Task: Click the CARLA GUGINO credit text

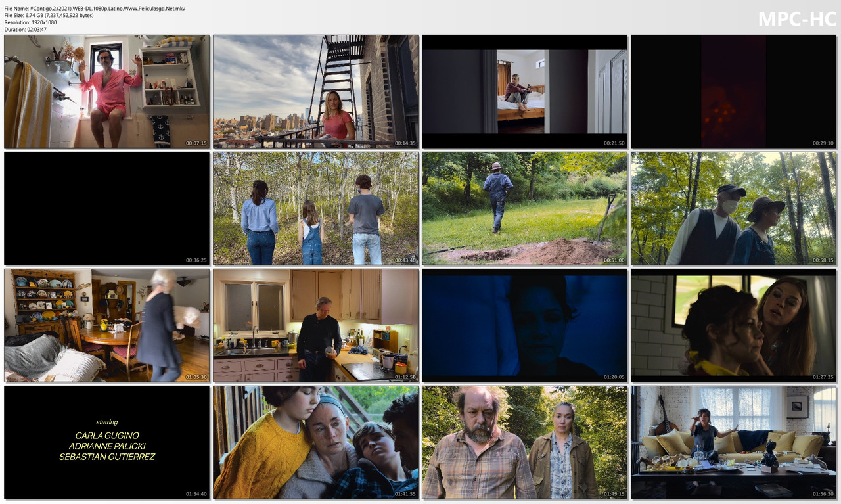Action: (107, 436)
